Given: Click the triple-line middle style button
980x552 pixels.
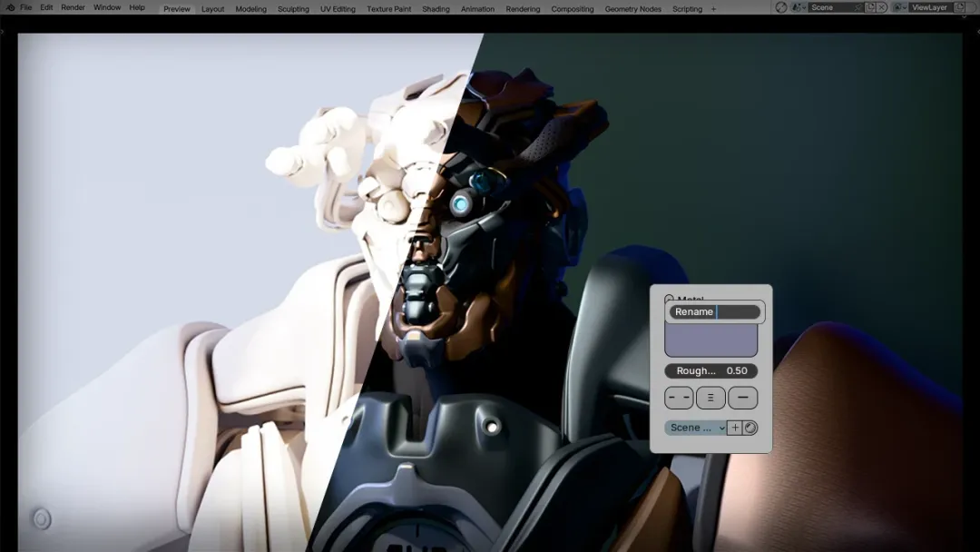Looking at the screenshot, I should [x=710, y=398].
